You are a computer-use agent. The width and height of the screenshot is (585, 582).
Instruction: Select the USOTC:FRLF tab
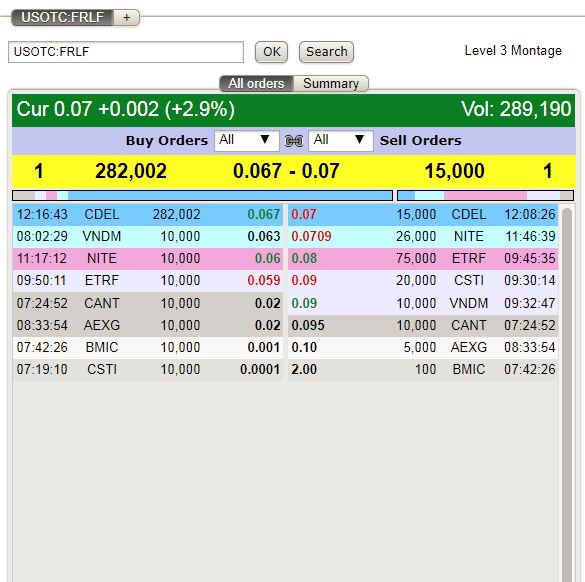62,18
